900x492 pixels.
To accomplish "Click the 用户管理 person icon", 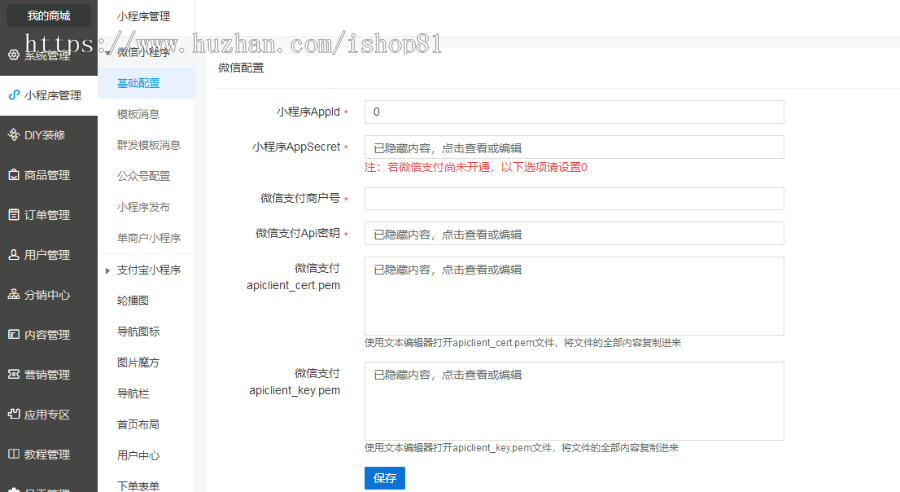I will point(14,254).
